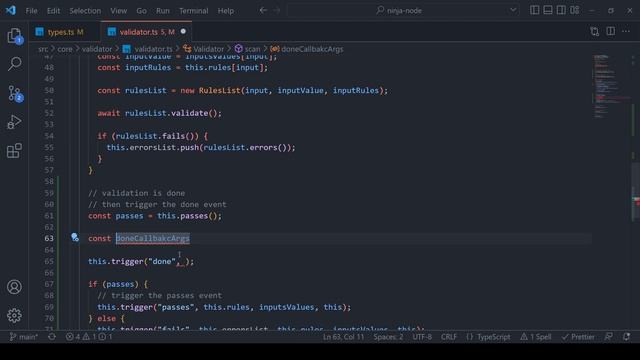The image size is (640, 360).
Task: Click the lightbulb code action on line 63
Action: click(x=75, y=238)
